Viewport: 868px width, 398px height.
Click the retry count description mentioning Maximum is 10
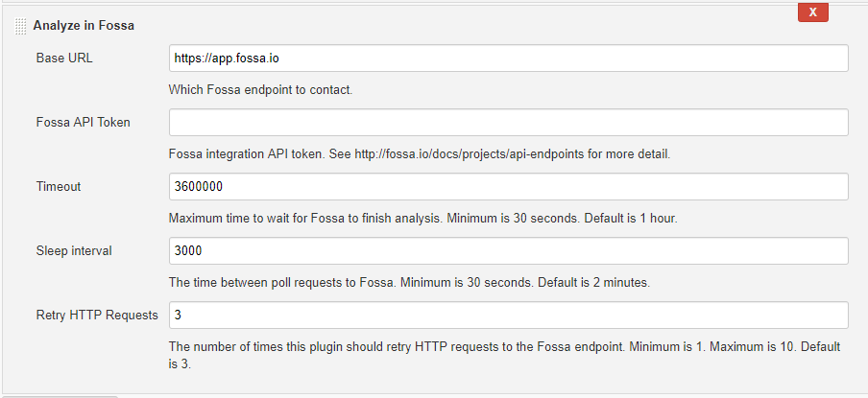[x=504, y=356]
